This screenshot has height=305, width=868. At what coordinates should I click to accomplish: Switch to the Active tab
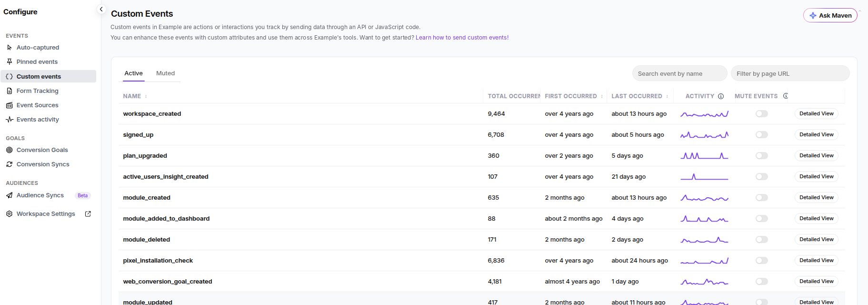[134, 73]
